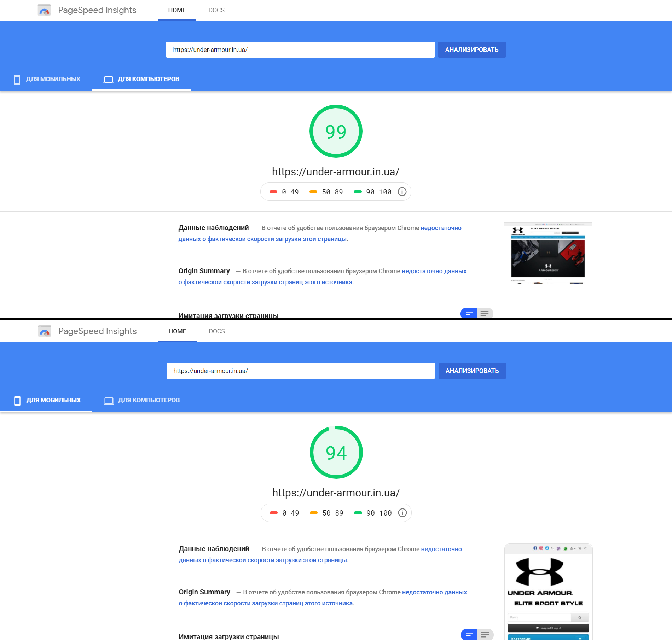Screen dimensions: 672x640
Task: Click АНАЛИЗИРОВАТЬ button in top window
Action: pyautogui.click(x=472, y=50)
